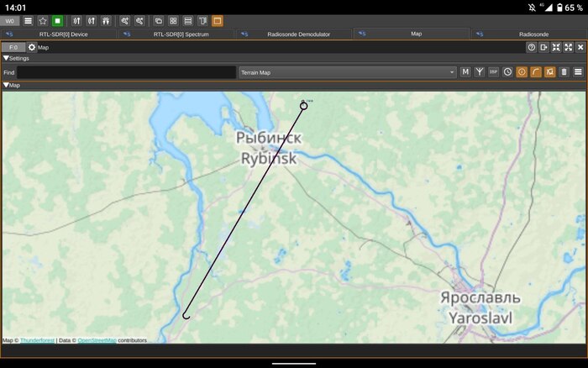The image size is (588, 368).
Task: Add a transmitter device
Action: tap(92, 21)
